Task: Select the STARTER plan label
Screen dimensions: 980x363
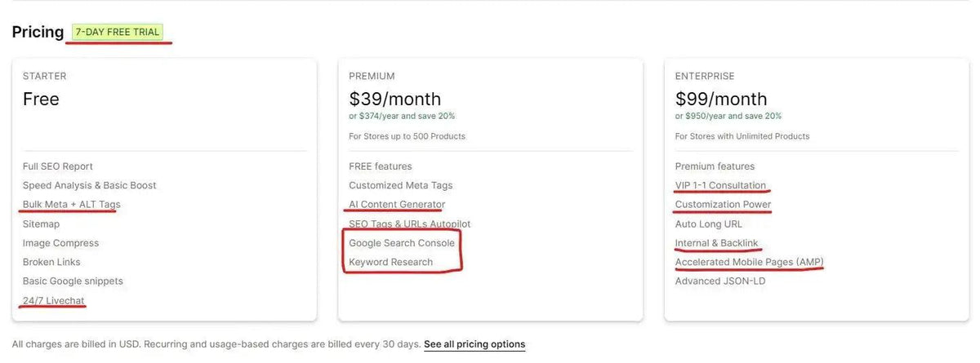Action: [45, 76]
